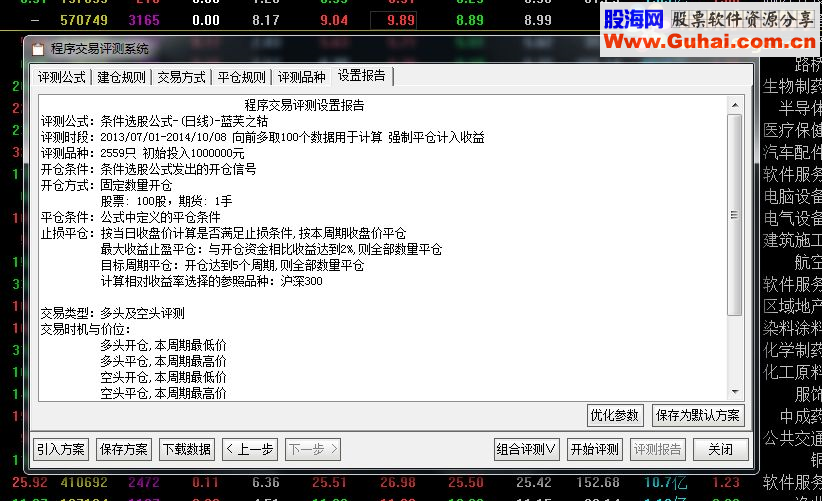Viewport: 822px width, 501px height.
Task: Click 中成药 sector in background list
Action: [x=801, y=416]
